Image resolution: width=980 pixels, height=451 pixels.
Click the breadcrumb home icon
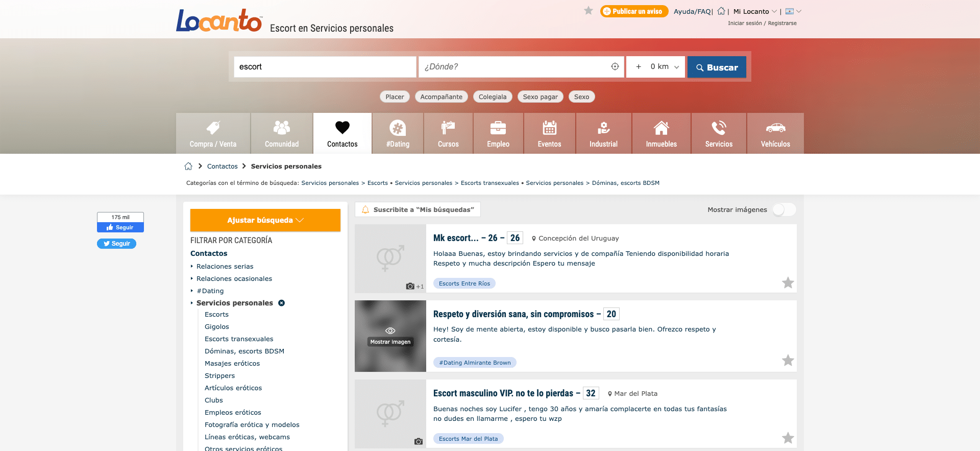pyautogui.click(x=188, y=166)
